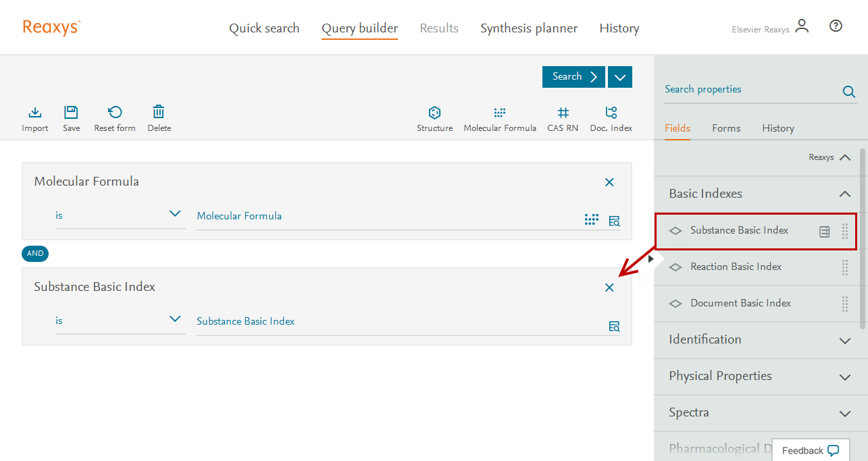
Task: Expand the Physical Properties section
Action: pyautogui.click(x=844, y=377)
